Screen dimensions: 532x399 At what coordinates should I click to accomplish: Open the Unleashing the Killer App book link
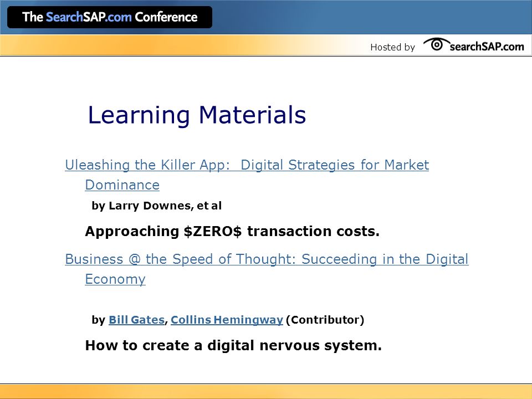[x=247, y=175]
